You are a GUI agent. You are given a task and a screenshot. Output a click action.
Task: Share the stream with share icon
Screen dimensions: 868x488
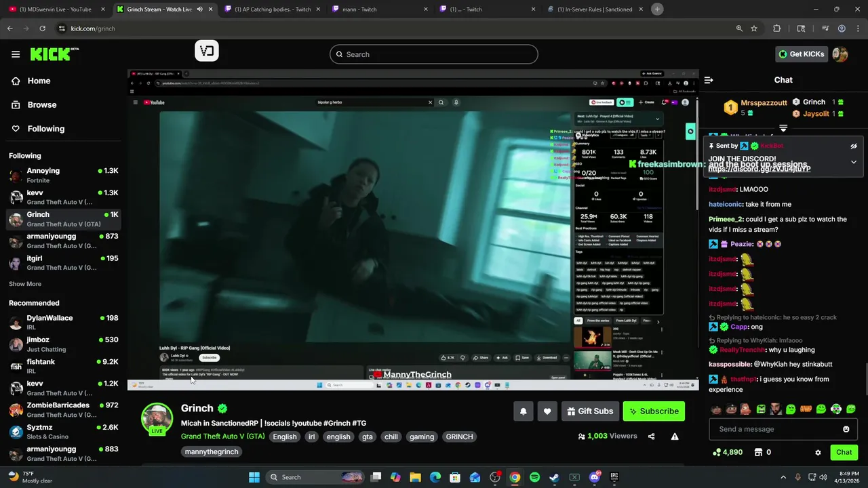(x=652, y=436)
